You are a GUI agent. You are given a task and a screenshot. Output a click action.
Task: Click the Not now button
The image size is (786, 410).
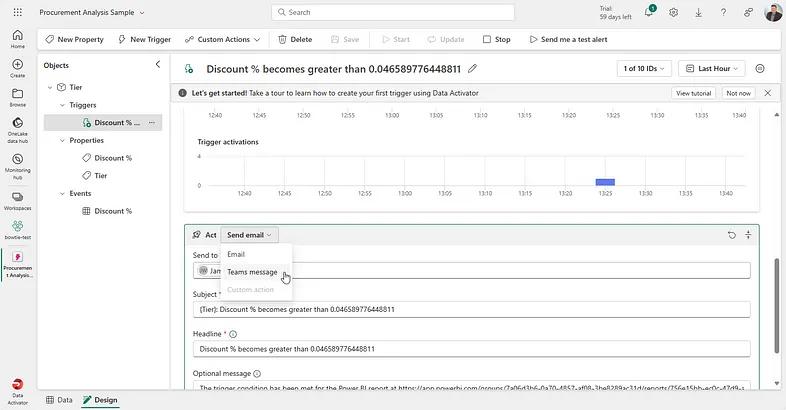coord(738,93)
